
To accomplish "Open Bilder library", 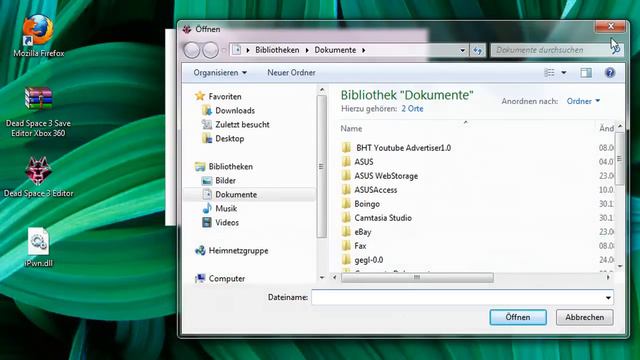I will pyautogui.click(x=219, y=180).
